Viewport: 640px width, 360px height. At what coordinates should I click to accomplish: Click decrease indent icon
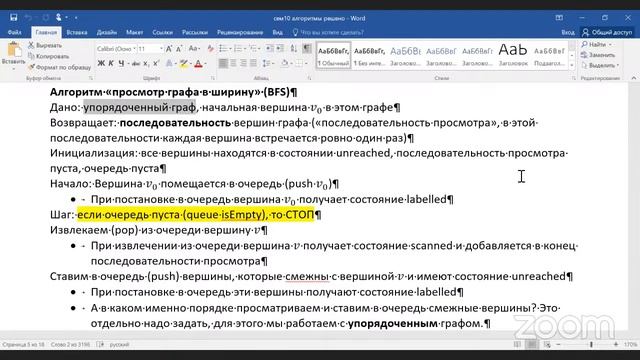pyautogui.click(x=269, y=49)
